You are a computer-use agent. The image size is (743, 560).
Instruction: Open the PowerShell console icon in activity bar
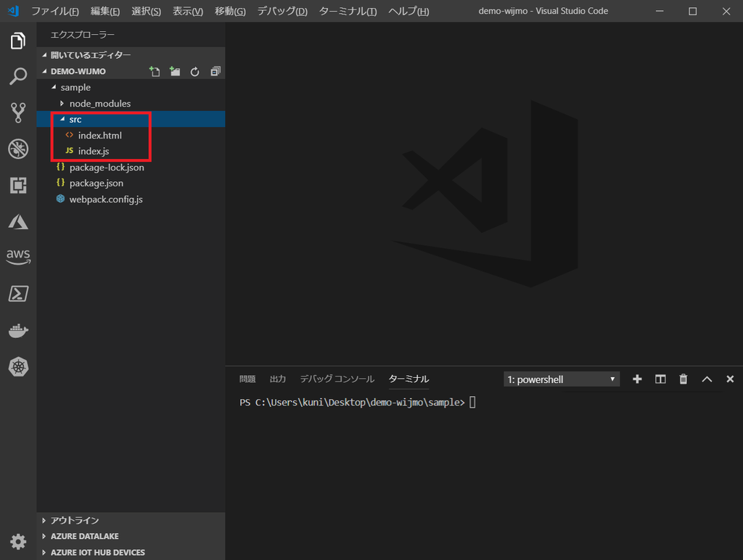[18, 294]
